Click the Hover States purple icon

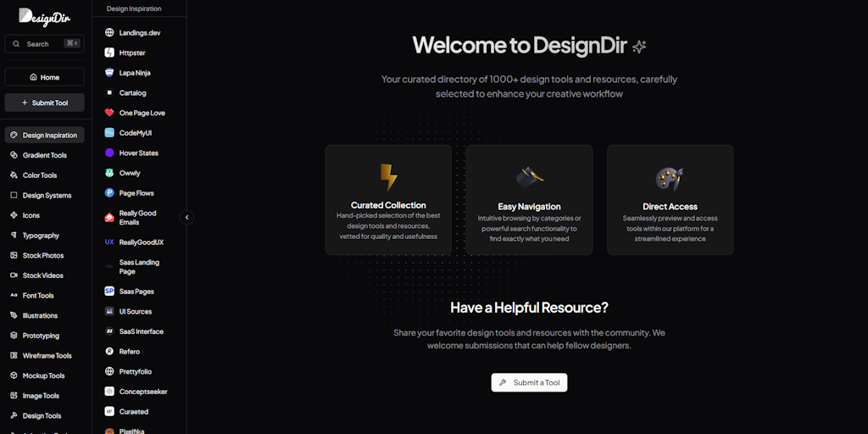(109, 153)
